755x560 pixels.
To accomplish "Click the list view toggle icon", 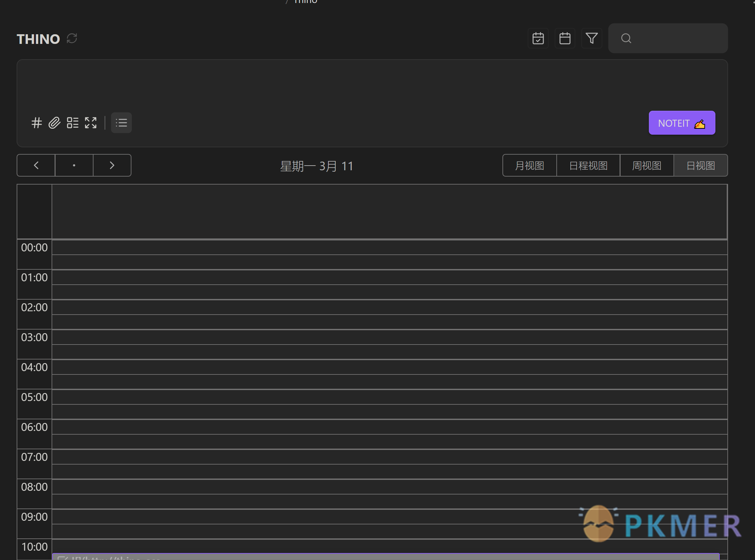I will tap(122, 122).
